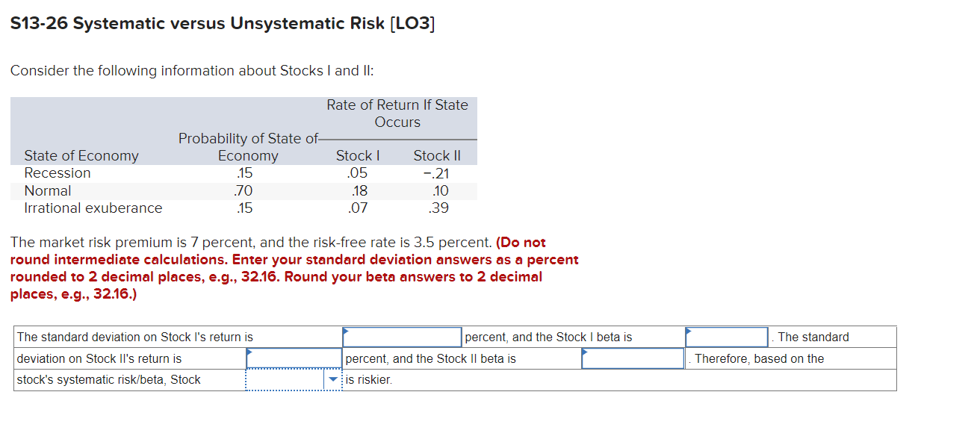Click the Stock II standard deviation input field
The height and width of the screenshot is (442, 980).
pos(294,358)
